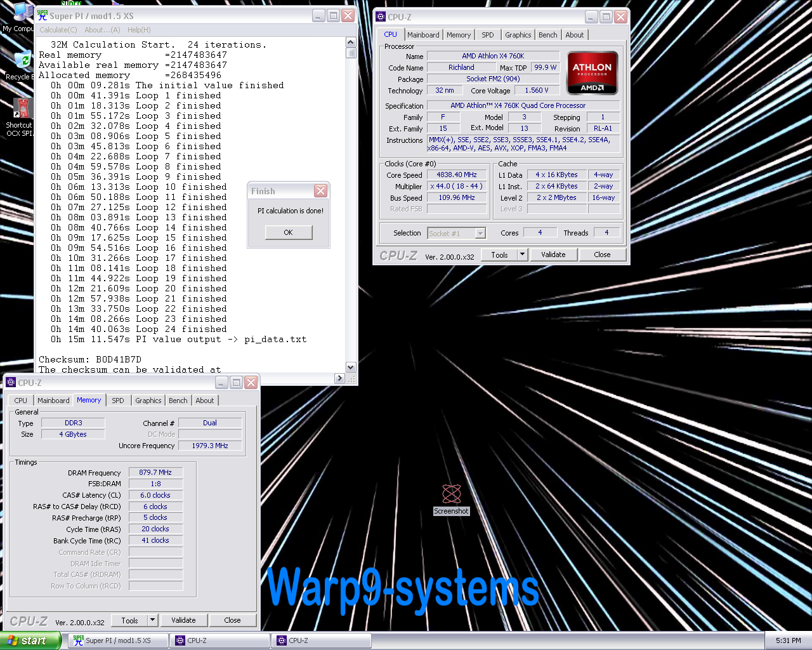Click the processor Name field AMD Athlon X4 760K
Image resolution: width=812 pixels, height=650 pixels.
493,56
